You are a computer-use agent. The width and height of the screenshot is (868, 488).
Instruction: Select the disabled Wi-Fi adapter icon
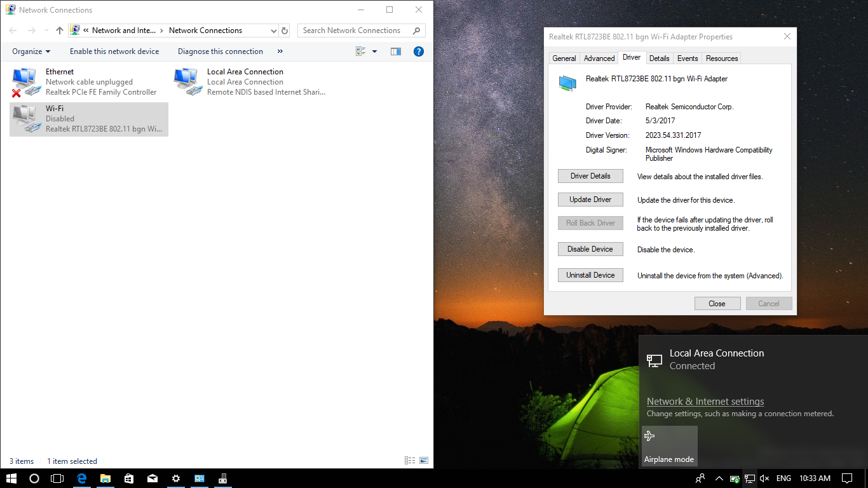click(25, 119)
